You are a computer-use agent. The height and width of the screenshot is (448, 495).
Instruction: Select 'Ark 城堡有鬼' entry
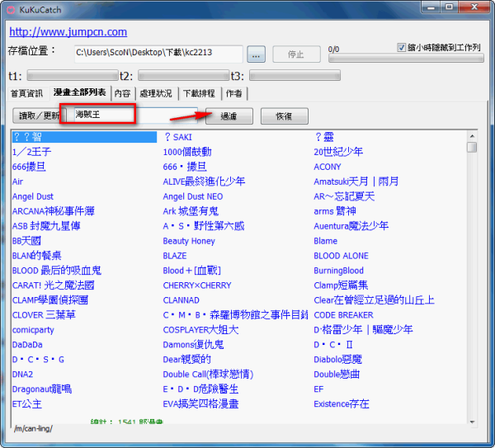191,211
